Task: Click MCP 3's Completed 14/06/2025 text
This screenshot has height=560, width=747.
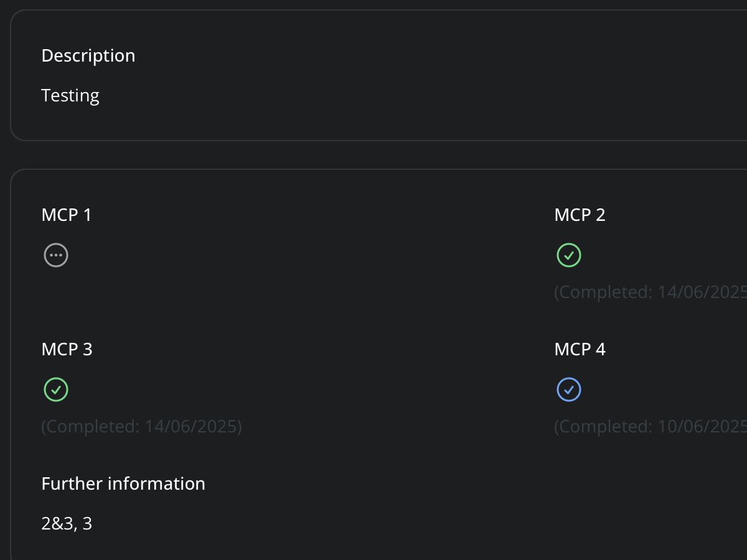Action: [141, 427]
